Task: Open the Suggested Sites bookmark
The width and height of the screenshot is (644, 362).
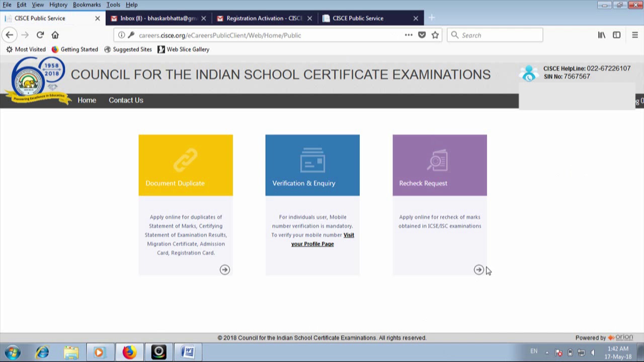Action: click(x=128, y=49)
